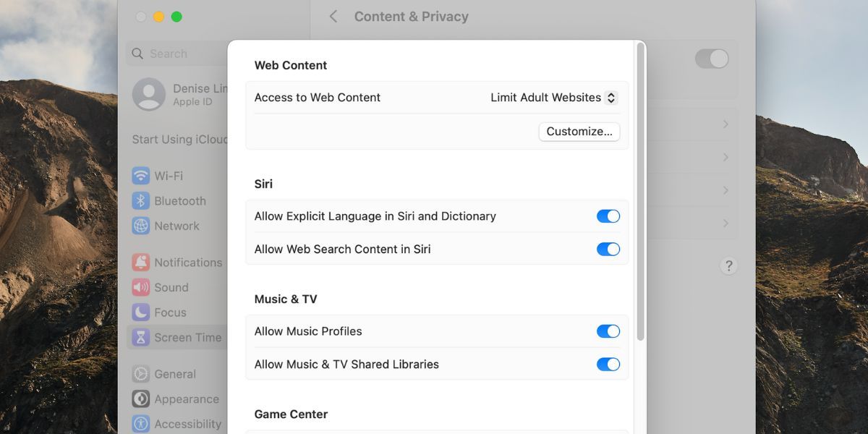Click the Appearance icon in sidebar
868x434 pixels.
pos(141,399)
